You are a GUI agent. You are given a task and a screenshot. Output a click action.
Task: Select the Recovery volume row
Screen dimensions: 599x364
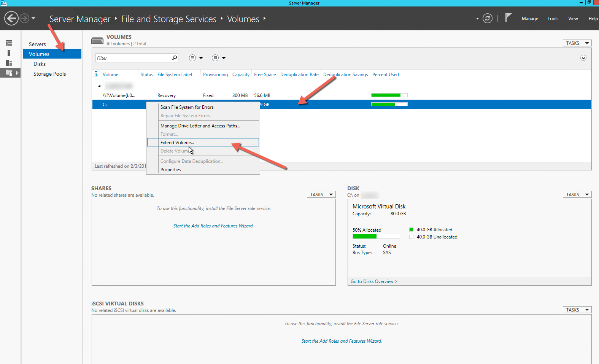(342, 95)
